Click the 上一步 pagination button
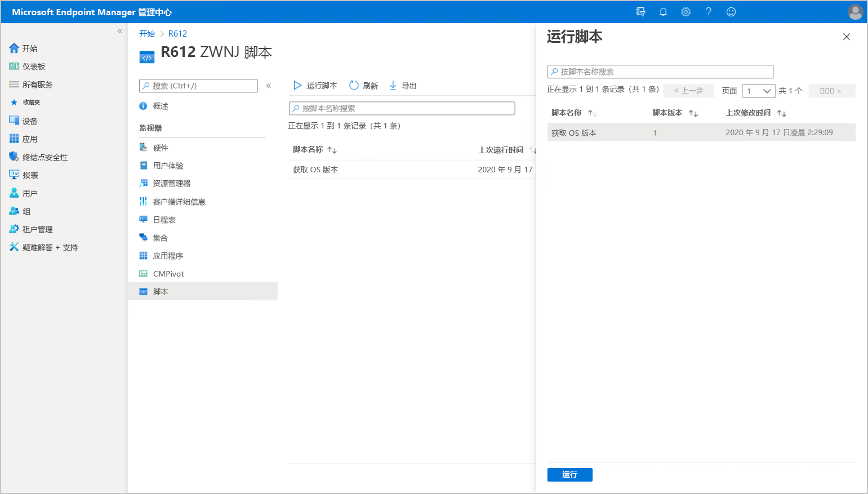This screenshot has width=868, height=494. 689,91
